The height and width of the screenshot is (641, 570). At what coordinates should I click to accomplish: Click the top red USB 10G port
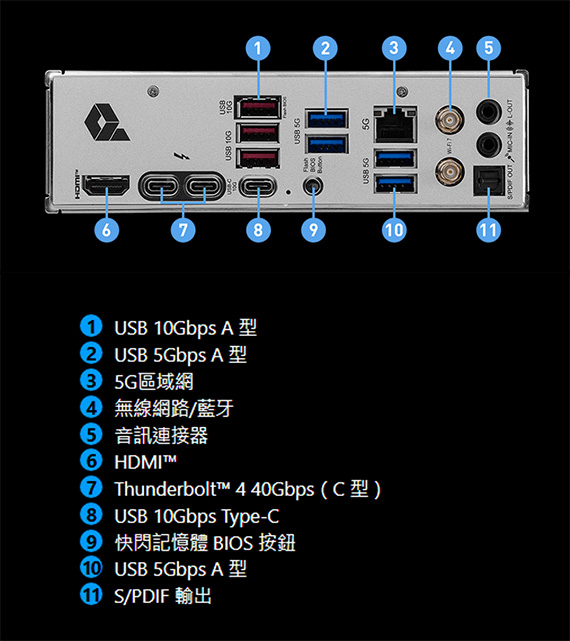[257, 108]
